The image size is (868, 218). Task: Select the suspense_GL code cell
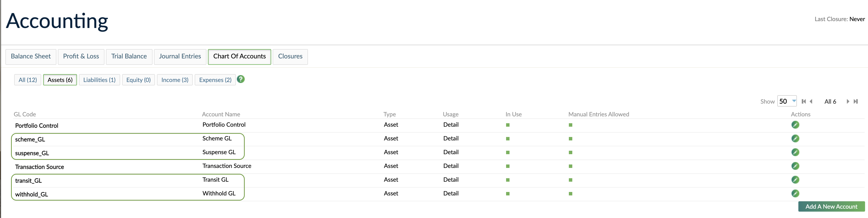32,153
